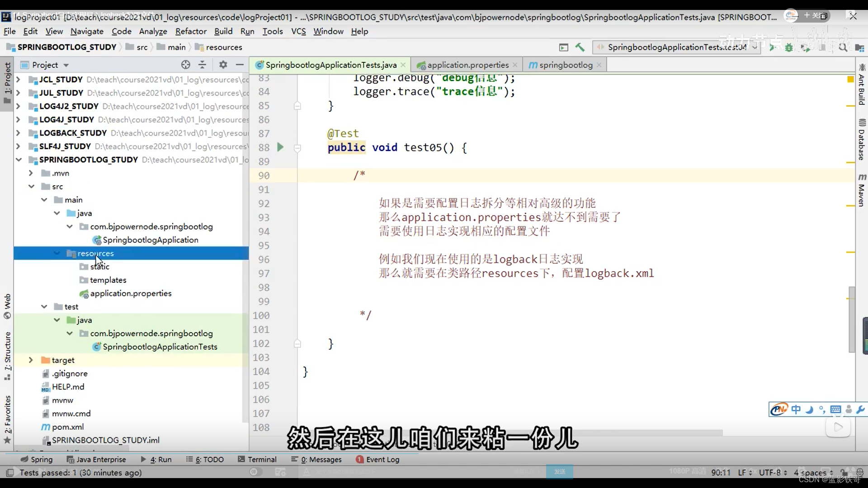
Task: Switch to the springbootlog pom tab
Action: (x=566, y=65)
